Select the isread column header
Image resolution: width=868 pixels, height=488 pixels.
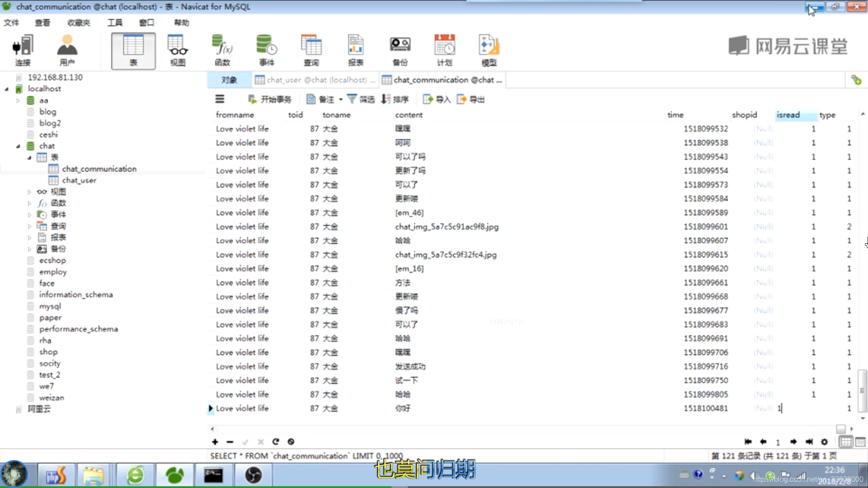coord(788,114)
